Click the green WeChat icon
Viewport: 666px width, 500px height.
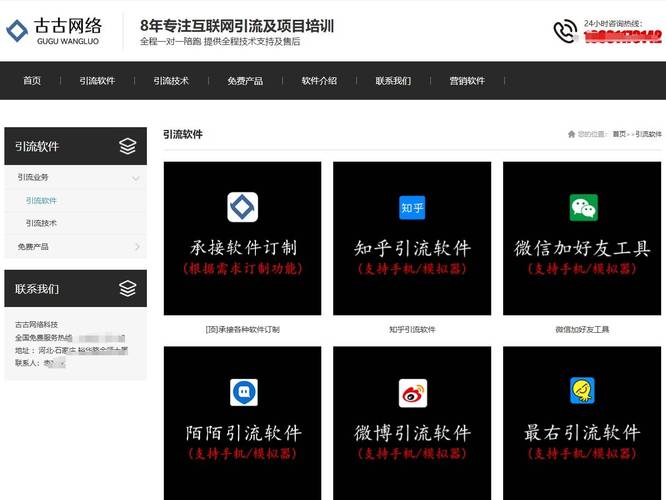[x=584, y=207]
